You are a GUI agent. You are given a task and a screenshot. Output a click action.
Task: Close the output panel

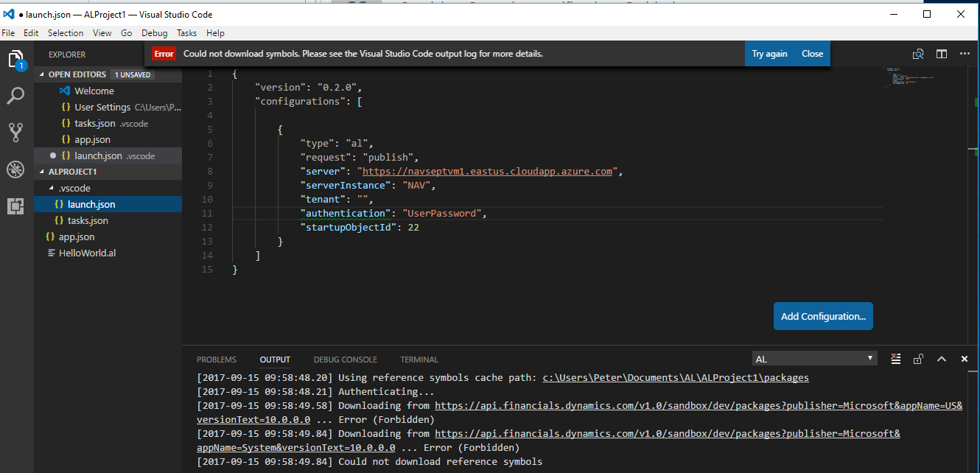point(964,359)
